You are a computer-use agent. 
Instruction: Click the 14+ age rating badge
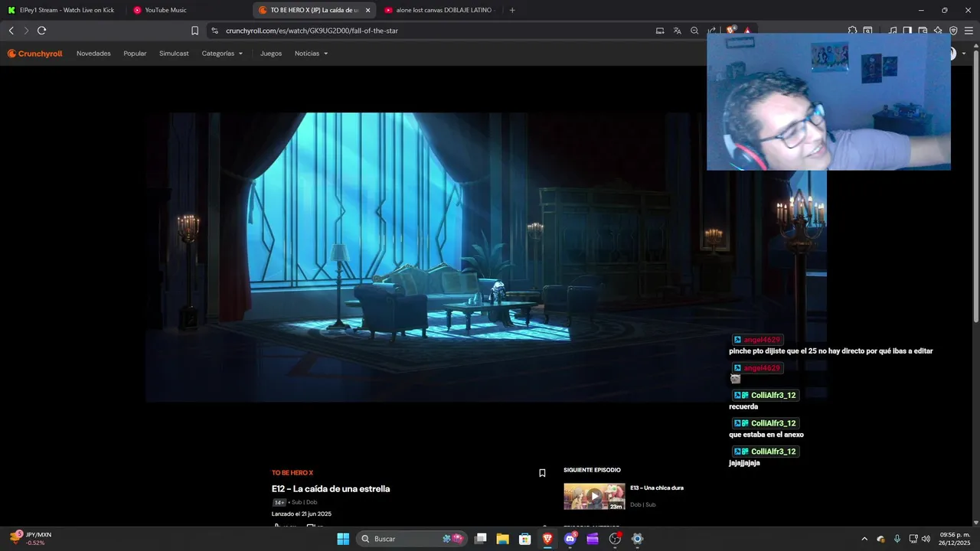(x=279, y=503)
